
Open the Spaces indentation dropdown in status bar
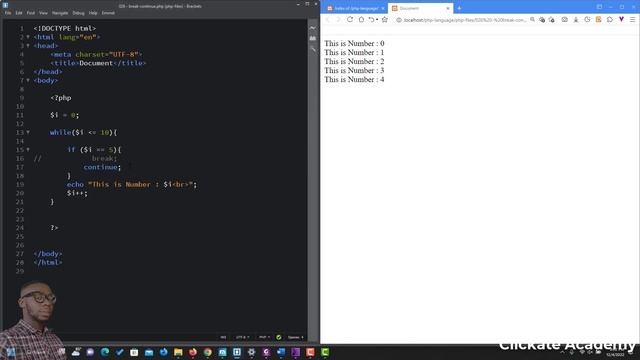296,337
